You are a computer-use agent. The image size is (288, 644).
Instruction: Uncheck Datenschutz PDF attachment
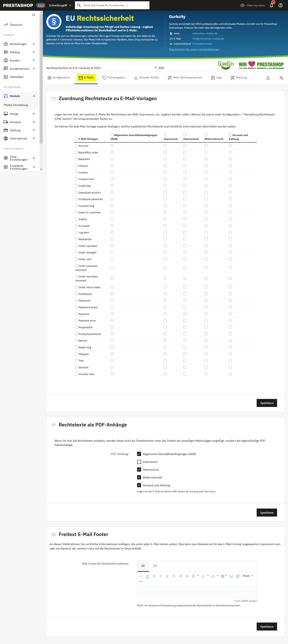139,470
